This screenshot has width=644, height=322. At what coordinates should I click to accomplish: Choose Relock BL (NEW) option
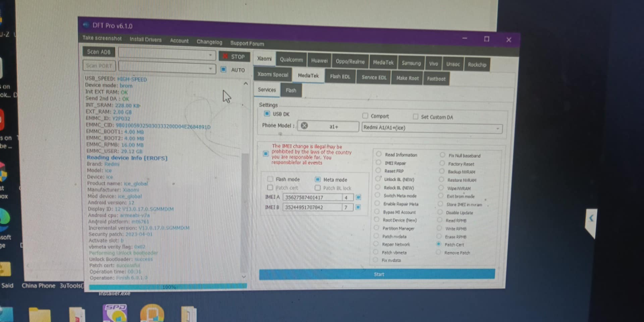coord(378,187)
